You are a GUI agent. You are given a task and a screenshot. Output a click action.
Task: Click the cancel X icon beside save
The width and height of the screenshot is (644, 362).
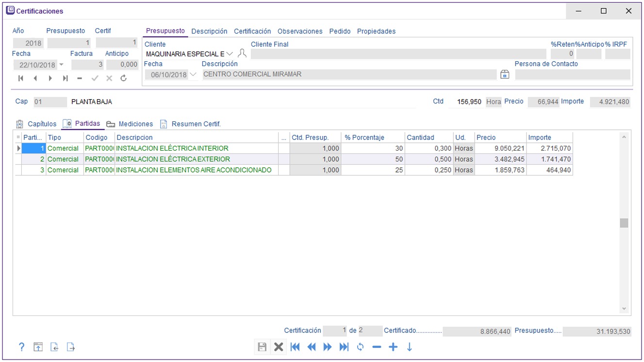[279, 347]
